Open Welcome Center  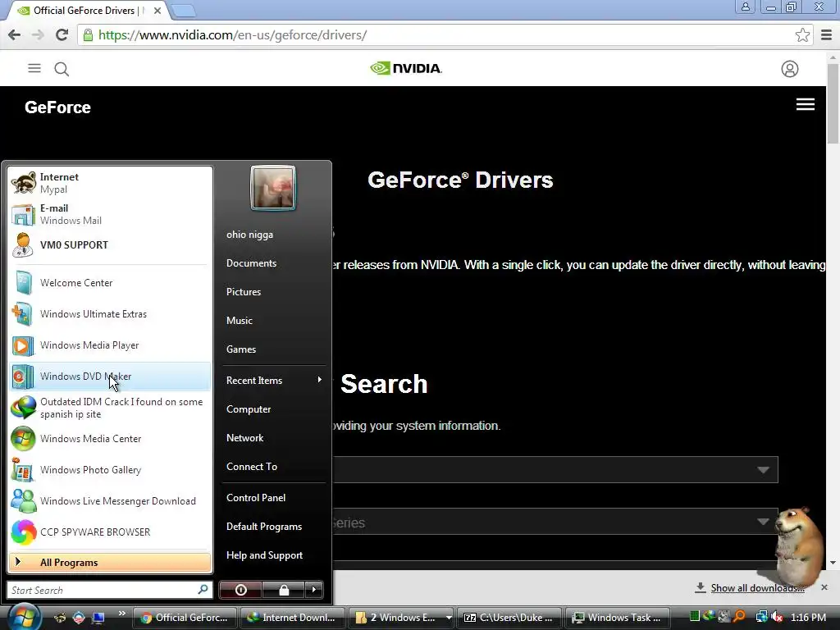click(x=110, y=283)
